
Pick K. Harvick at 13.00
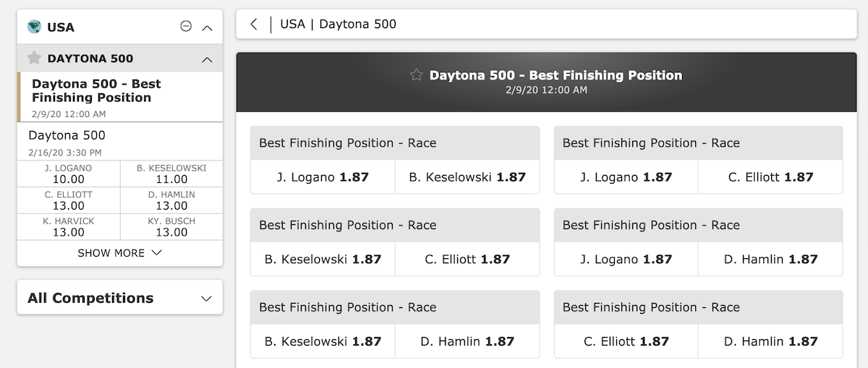[x=69, y=226]
